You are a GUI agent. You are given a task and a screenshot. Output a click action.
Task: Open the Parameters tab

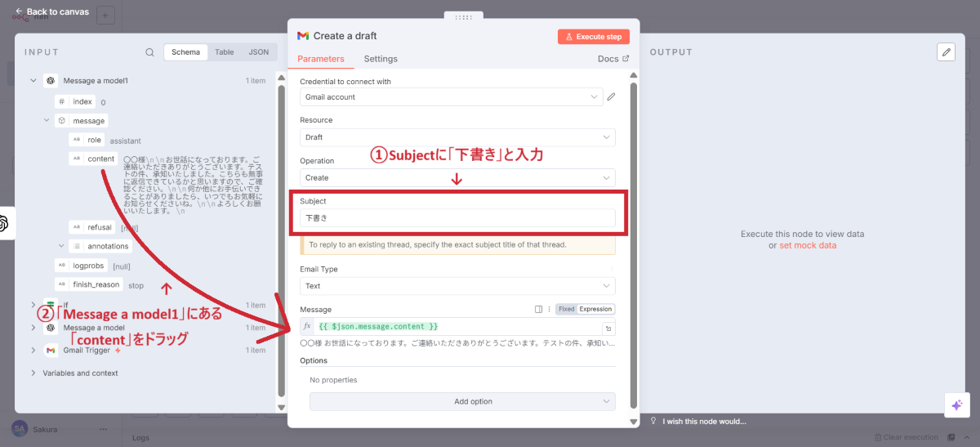click(321, 59)
